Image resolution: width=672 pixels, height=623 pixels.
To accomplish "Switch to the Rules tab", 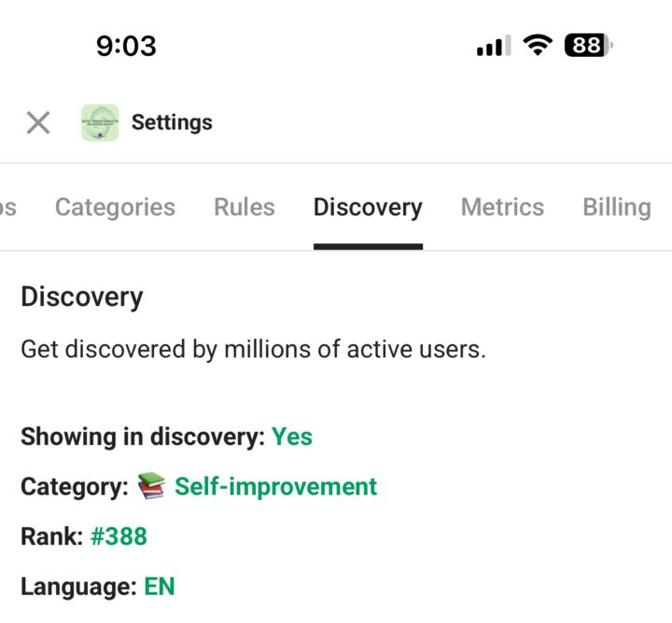I will pyautogui.click(x=245, y=207).
